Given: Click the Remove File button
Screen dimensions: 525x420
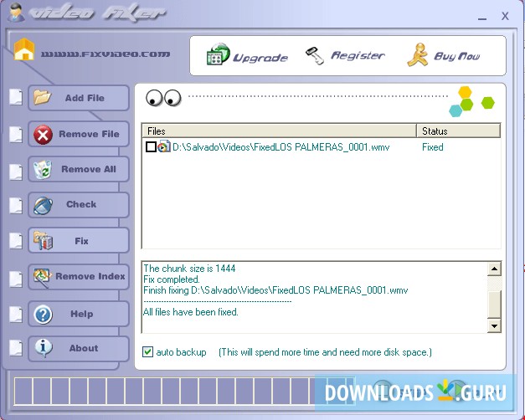Looking at the screenshot, I should [x=79, y=134].
